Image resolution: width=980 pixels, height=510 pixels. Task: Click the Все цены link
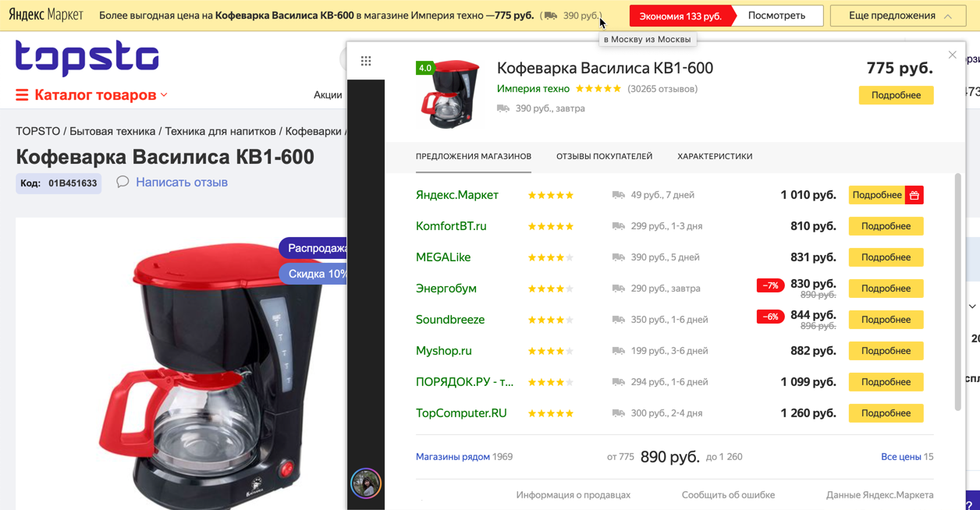coord(901,457)
